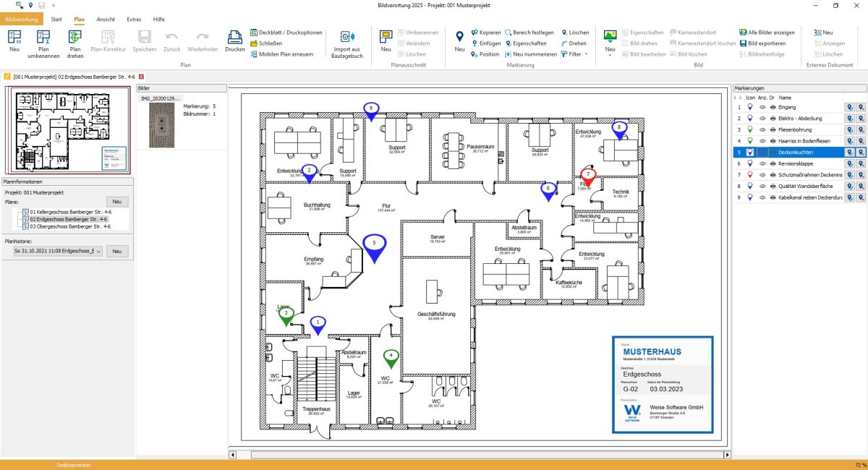Toggle eye visibility for Elektro - Abdeckung
This screenshot has height=470, width=868.
click(x=762, y=119)
